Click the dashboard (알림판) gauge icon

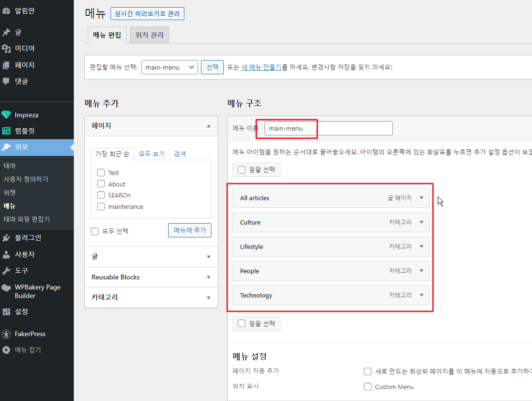coord(6,11)
